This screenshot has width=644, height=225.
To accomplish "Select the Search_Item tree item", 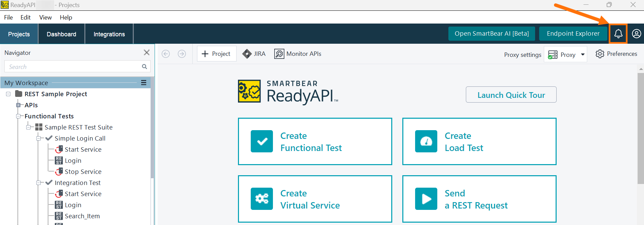I will [x=82, y=216].
